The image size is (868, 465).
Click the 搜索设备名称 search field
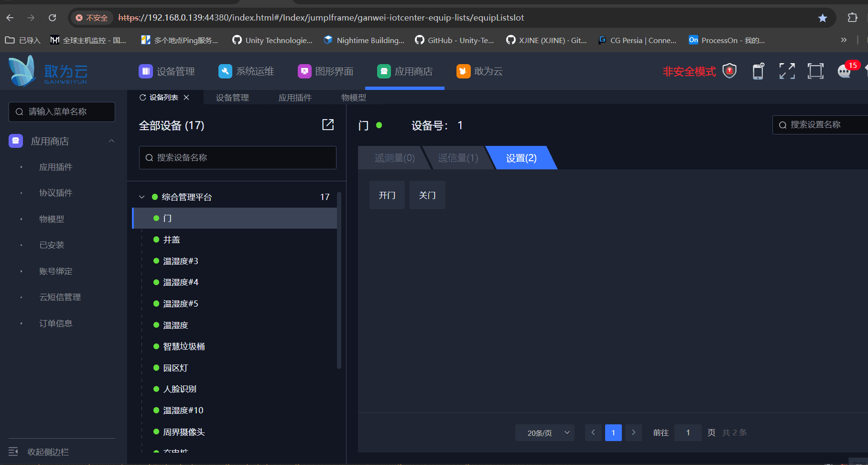point(238,157)
